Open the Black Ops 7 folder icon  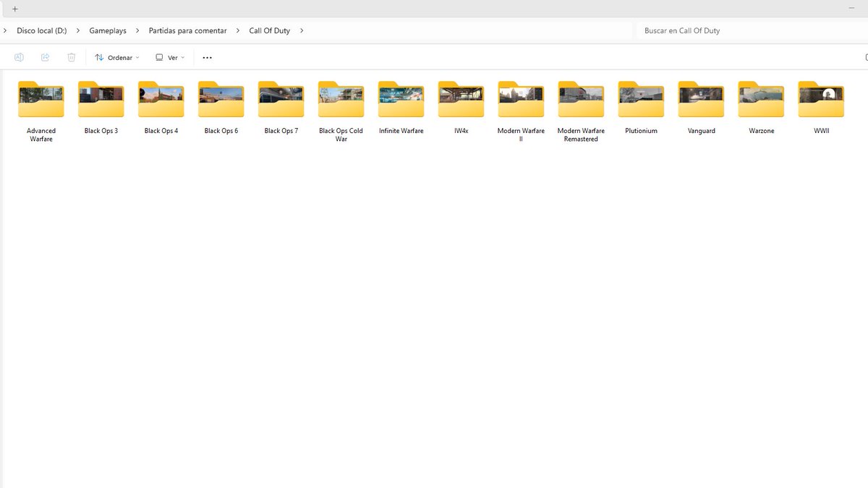pos(281,99)
